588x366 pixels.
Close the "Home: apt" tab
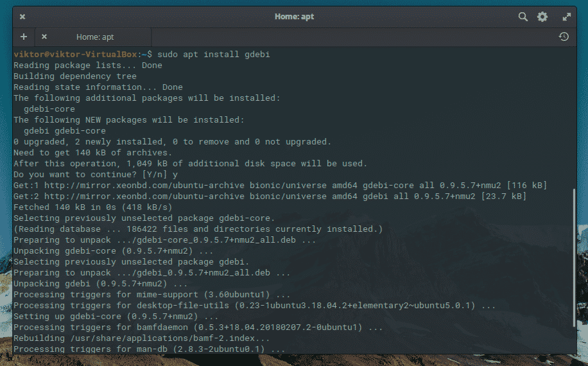click(44, 37)
